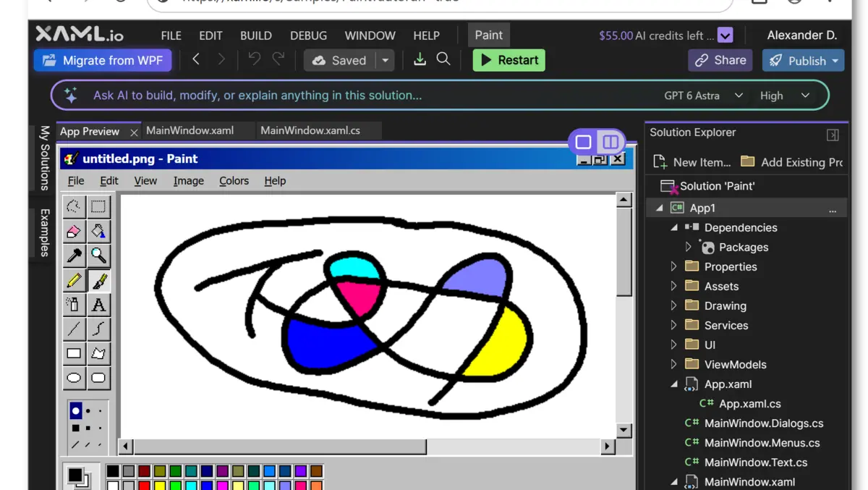868x490 pixels.
Task: Click Migrate from WPF button
Action: click(x=103, y=60)
